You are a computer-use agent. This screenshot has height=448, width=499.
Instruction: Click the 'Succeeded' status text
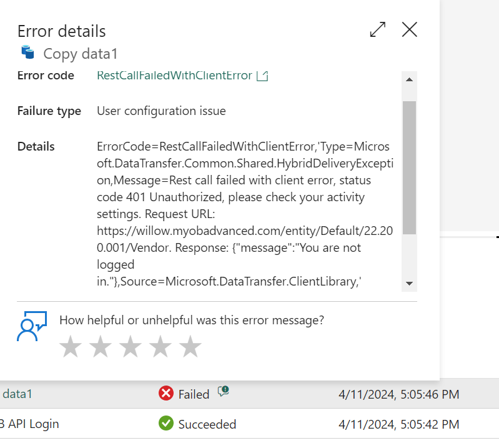207,424
